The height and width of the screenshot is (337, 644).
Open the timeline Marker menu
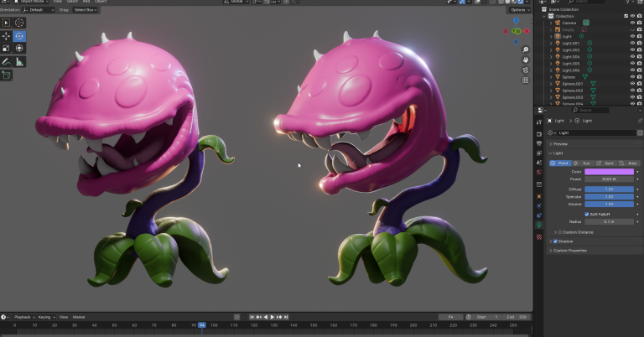tap(79, 317)
